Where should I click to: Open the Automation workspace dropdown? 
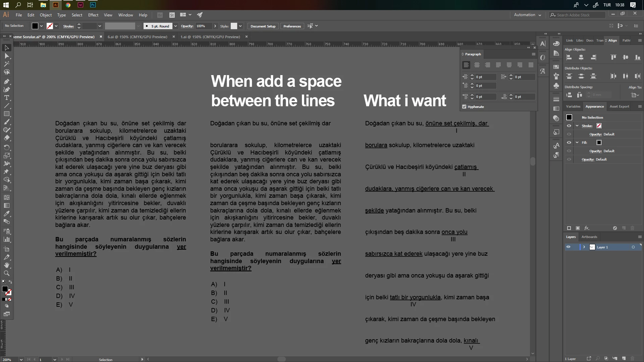(540, 15)
